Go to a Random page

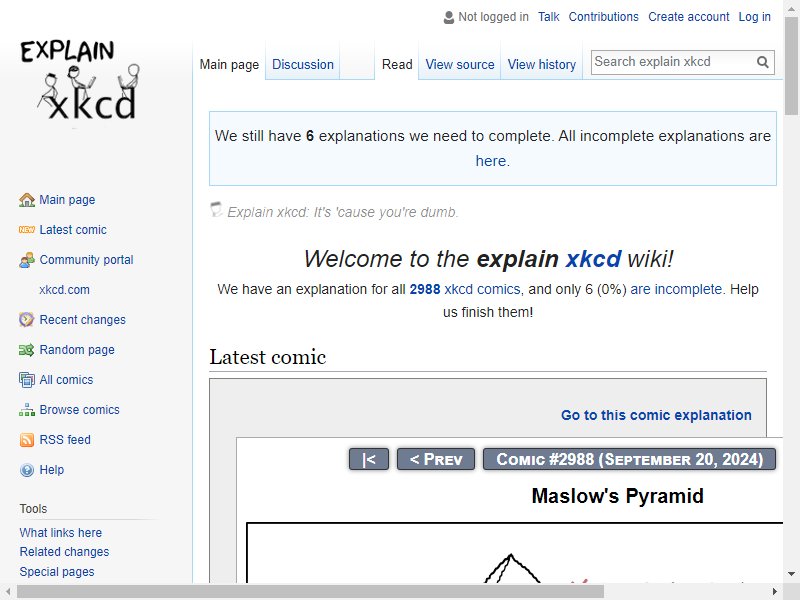77,350
